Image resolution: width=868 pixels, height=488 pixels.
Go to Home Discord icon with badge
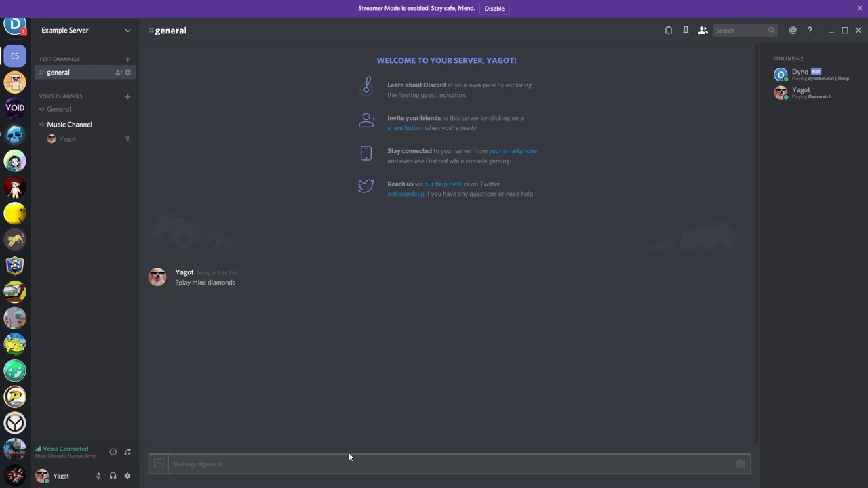[15, 25]
